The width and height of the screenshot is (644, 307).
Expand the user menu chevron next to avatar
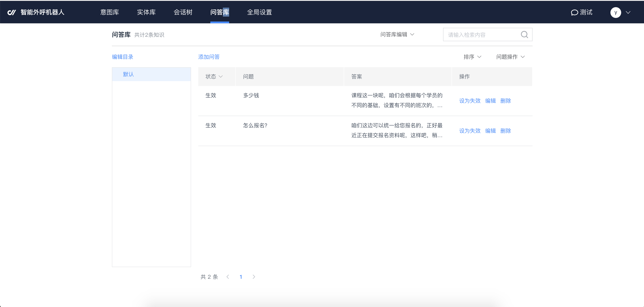[x=628, y=12]
